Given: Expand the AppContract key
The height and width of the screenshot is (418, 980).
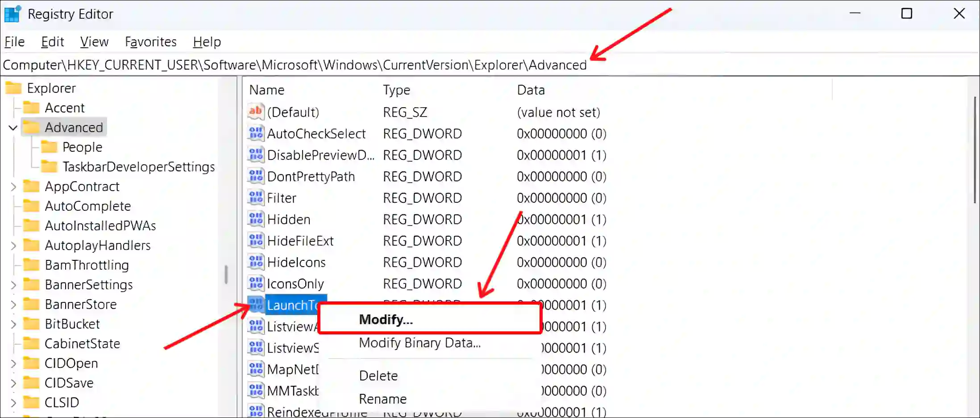Looking at the screenshot, I should point(13,187).
